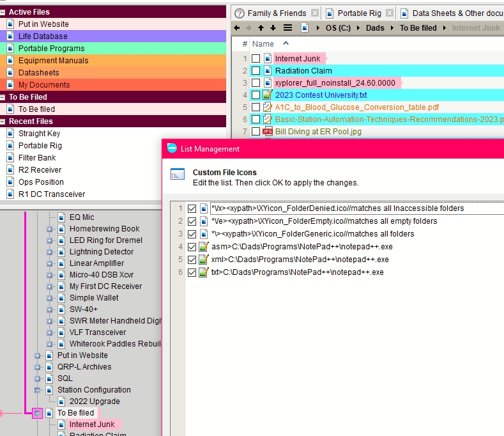Check the box for Radiation Claim row
The width and height of the screenshot is (504, 436).
(256, 70)
